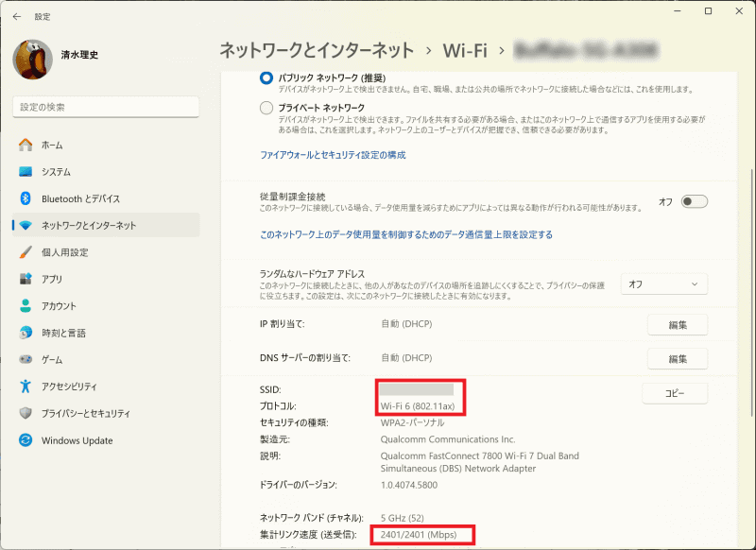Open the アプリ settings section
This screenshot has height=550, width=756.
pyautogui.click(x=45, y=278)
